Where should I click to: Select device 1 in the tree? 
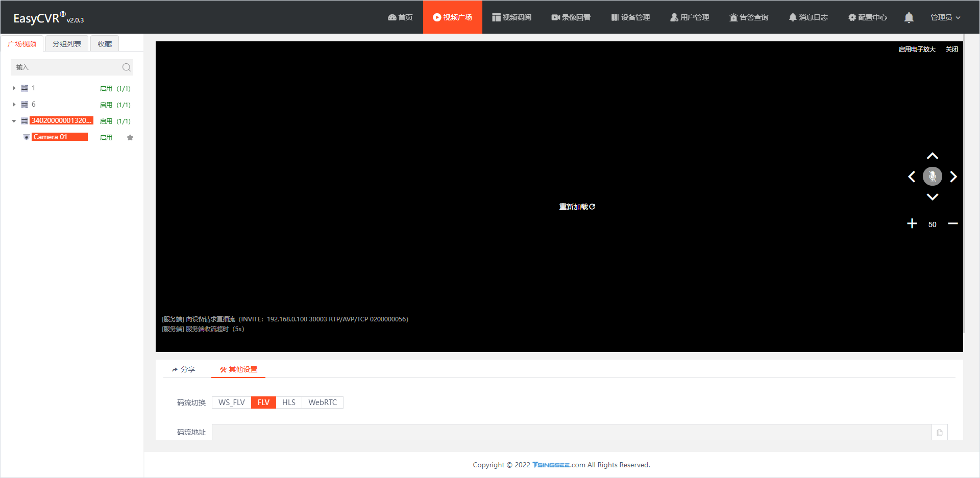pyautogui.click(x=33, y=88)
